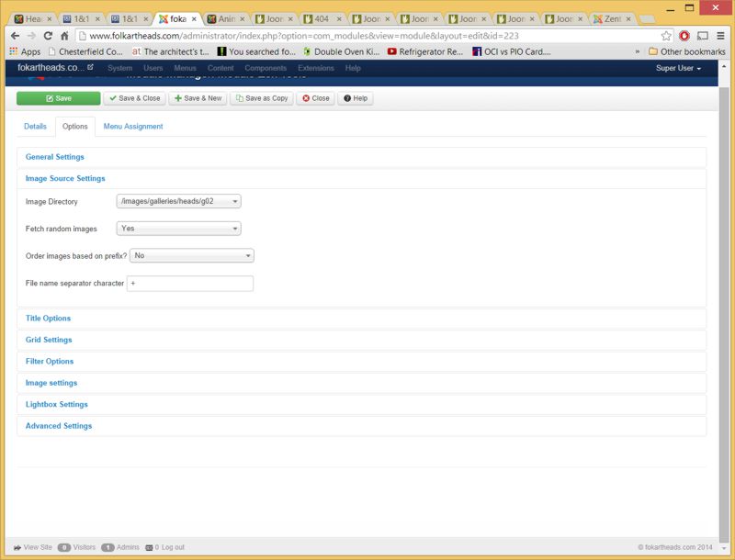Open the Menus menu
Image resolution: width=735 pixels, height=560 pixels.
point(186,68)
